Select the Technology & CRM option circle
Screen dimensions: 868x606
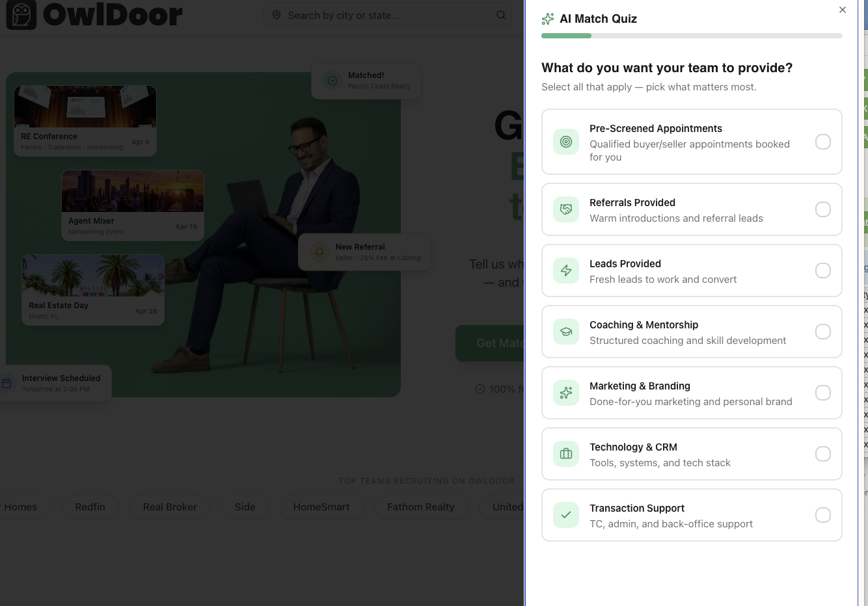pos(823,454)
